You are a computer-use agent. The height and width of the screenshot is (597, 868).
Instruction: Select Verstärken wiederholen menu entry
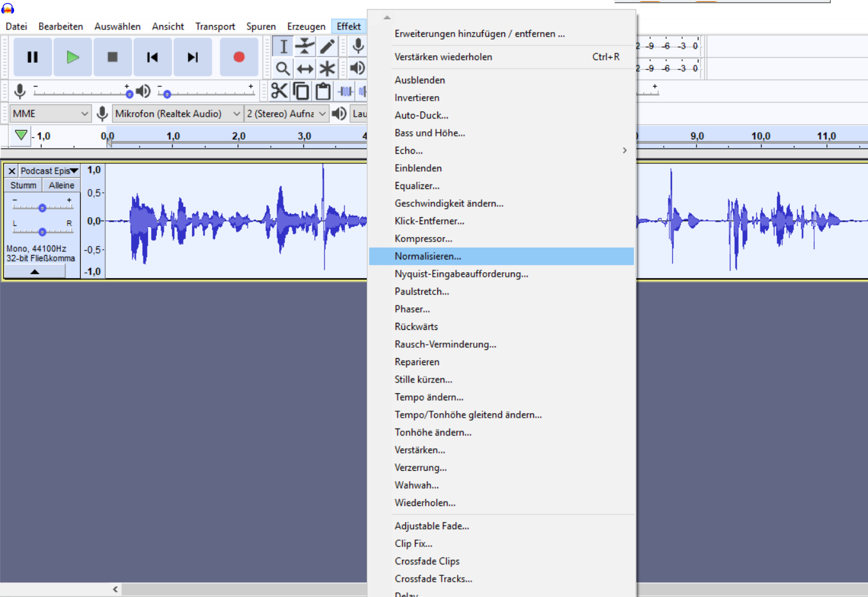(x=502, y=57)
